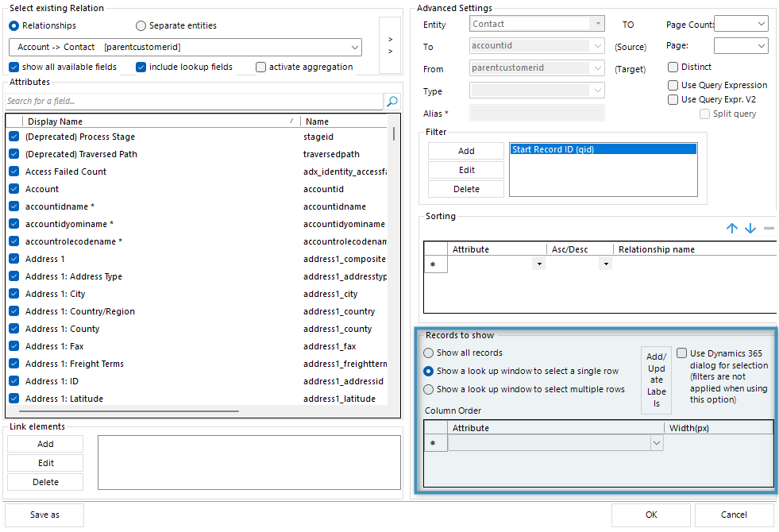Image resolution: width=779 pixels, height=532 pixels.
Task: Open the Column Order Attribute dropdown
Action: pos(656,444)
